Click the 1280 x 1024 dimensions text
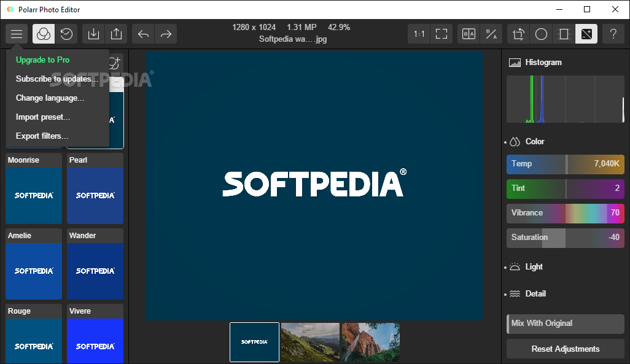 pyautogui.click(x=254, y=28)
